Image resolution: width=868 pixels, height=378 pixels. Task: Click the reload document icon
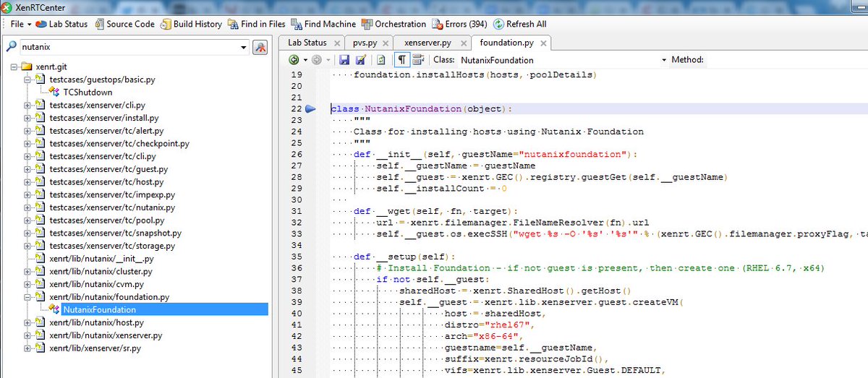(x=381, y=60)
